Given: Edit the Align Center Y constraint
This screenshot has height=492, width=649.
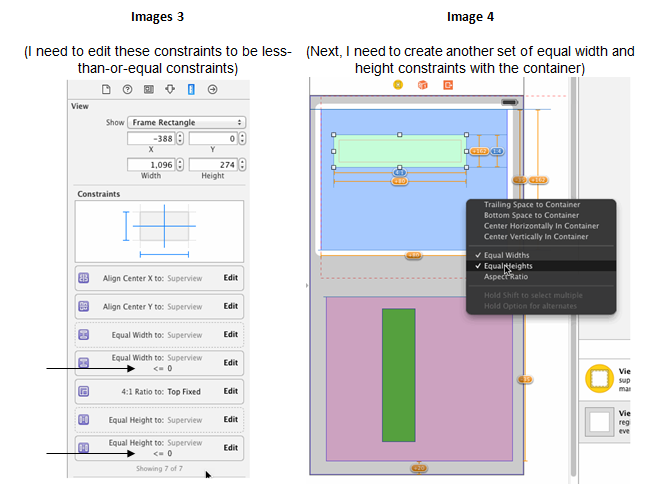Looking at the screenshot, I should (230, 306).
